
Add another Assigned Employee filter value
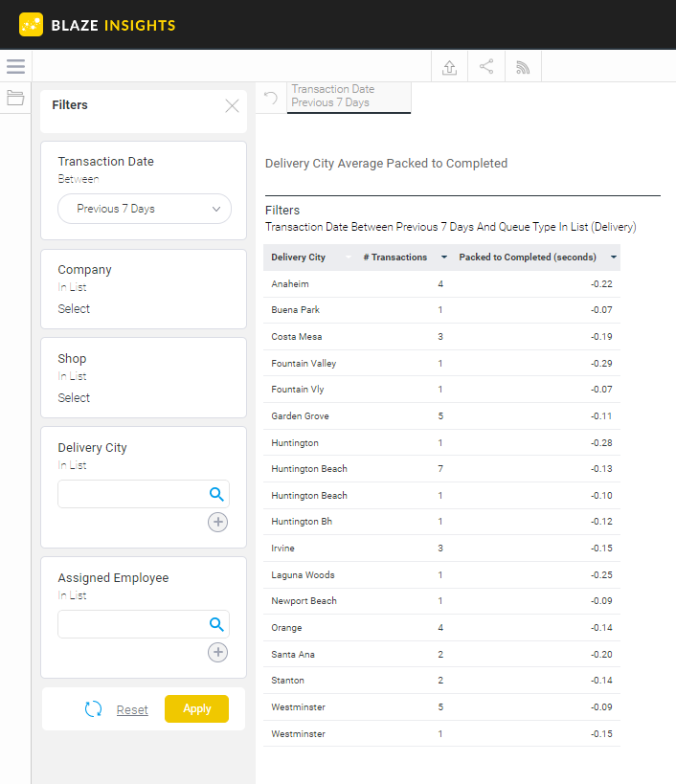218,652
